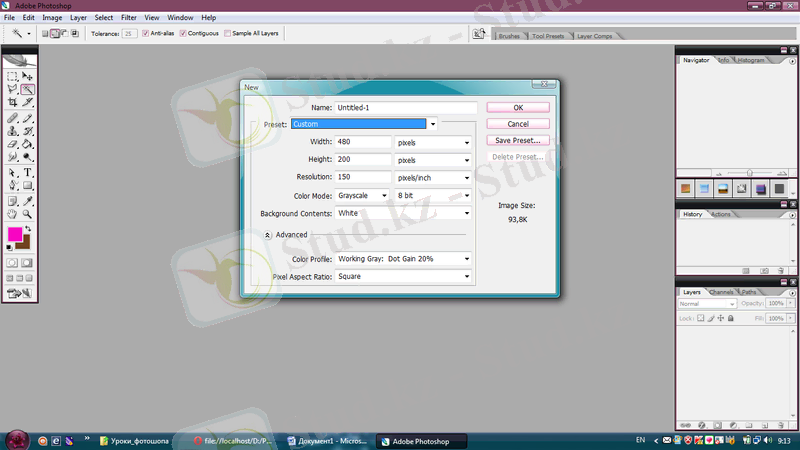Choose the Paint Bucket tool

(x=28, y=144)
